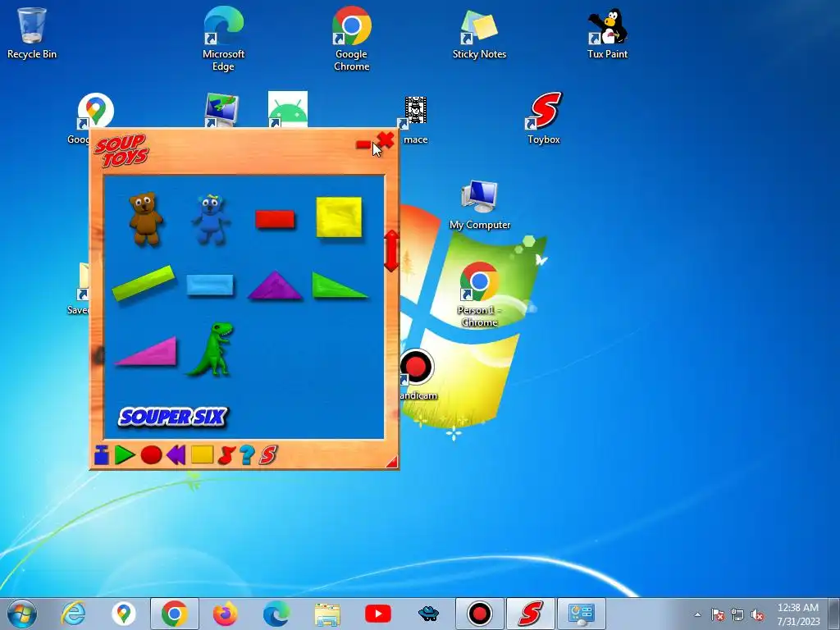Select the Recycle Bin desktop icon

tap(32, 33)
